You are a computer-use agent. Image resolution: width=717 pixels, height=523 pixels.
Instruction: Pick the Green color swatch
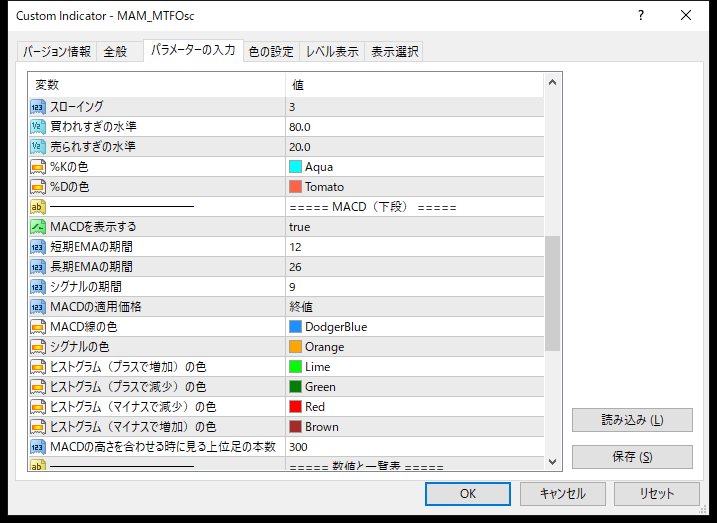(x=295, y=387)
